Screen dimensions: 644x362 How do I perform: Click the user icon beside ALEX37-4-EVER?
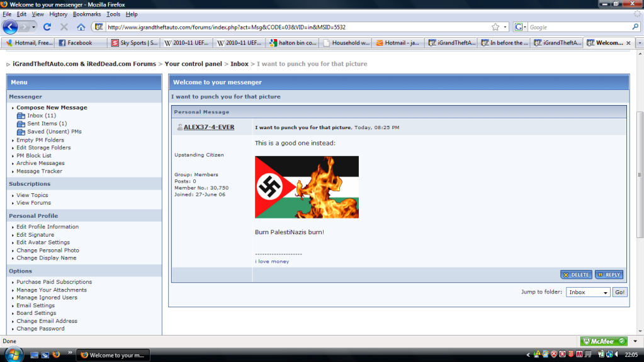coord(179,127)
